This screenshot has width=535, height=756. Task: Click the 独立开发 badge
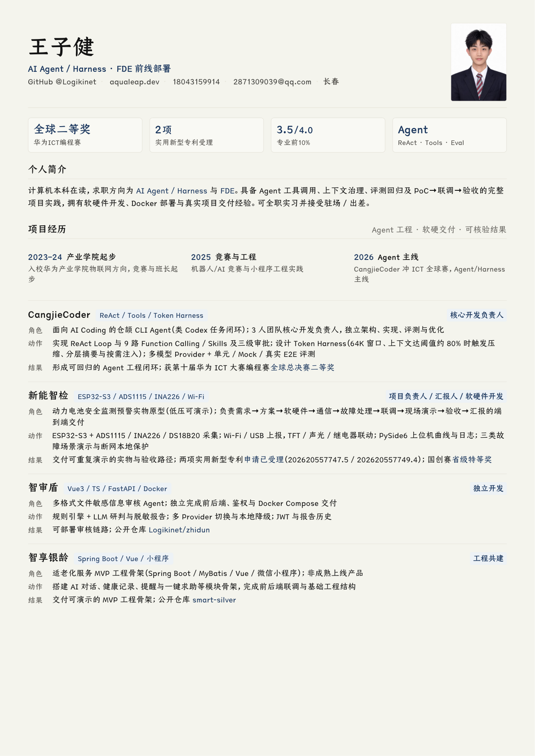click(x=488, y=488)
